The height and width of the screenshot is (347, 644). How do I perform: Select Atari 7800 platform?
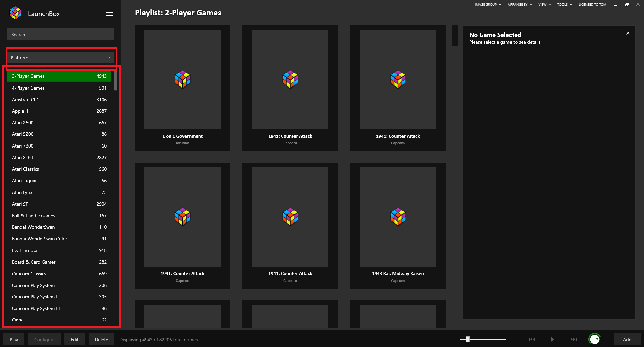59,146
